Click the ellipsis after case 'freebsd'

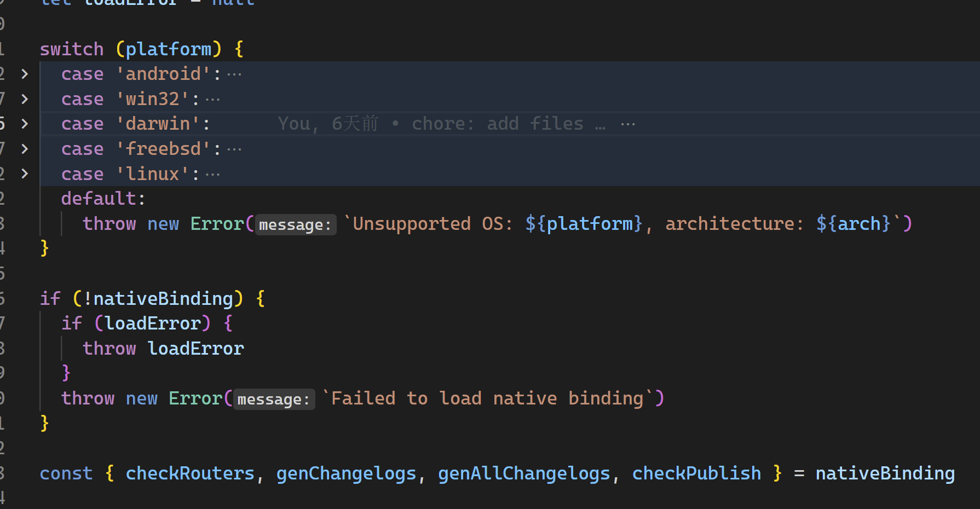[x=234, y=149]
